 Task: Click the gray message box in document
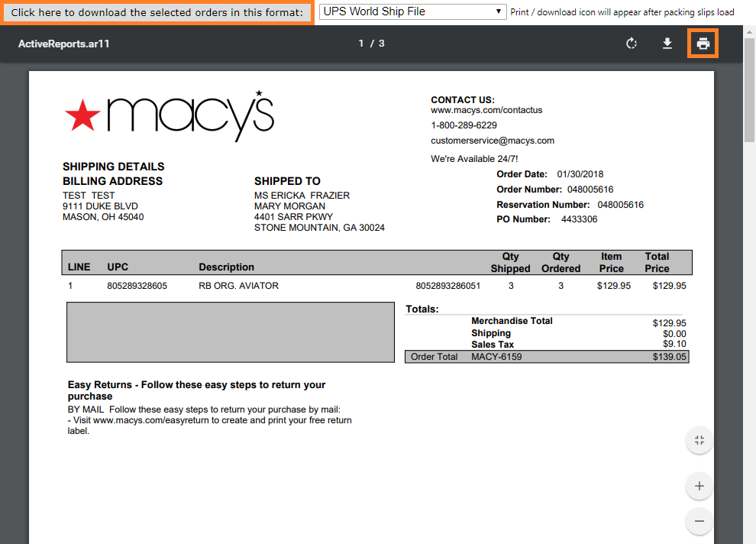(231, 332)
